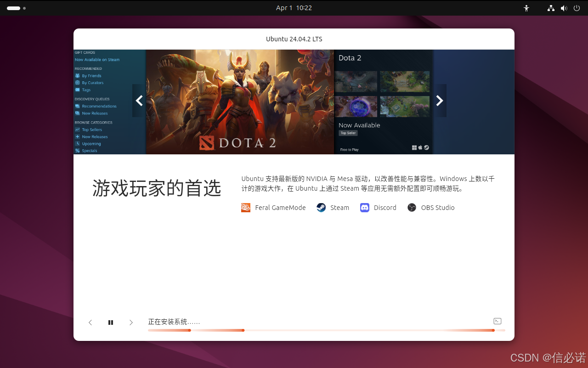Viewport: 588px width, 368px height.
Task: Pause the installer slideshow
Action: coord(110,322)
